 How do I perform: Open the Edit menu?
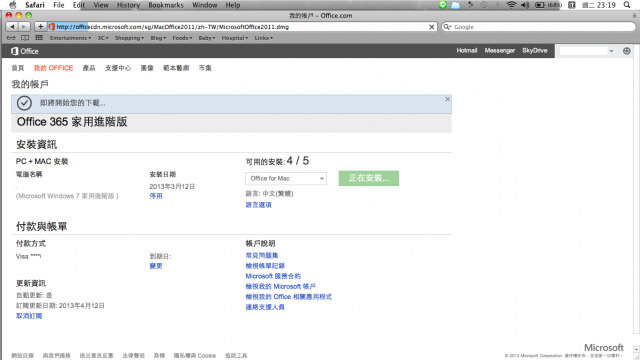point(79,5)
